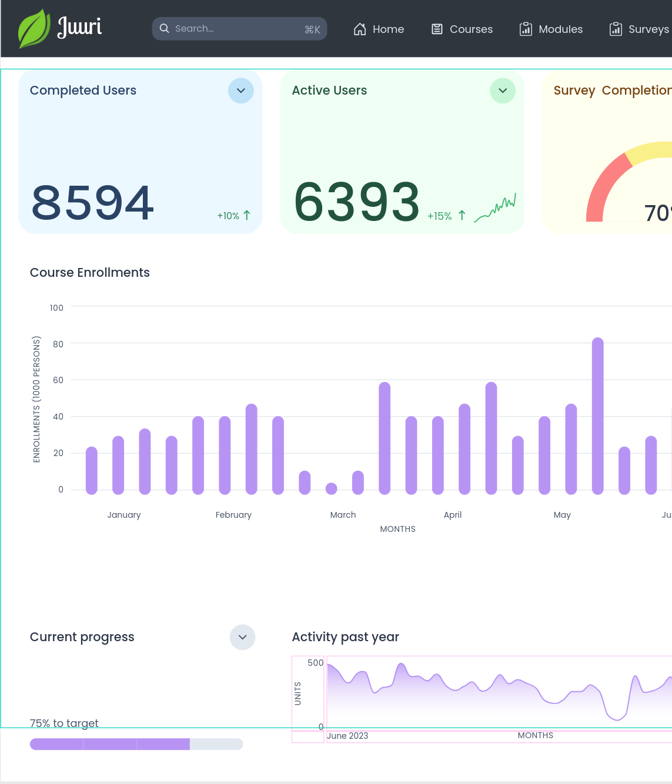This screenshot has width=672, height=784.
Task: Expand the Completed Users dropdown chevron
Action: click(x=241, y=91)
